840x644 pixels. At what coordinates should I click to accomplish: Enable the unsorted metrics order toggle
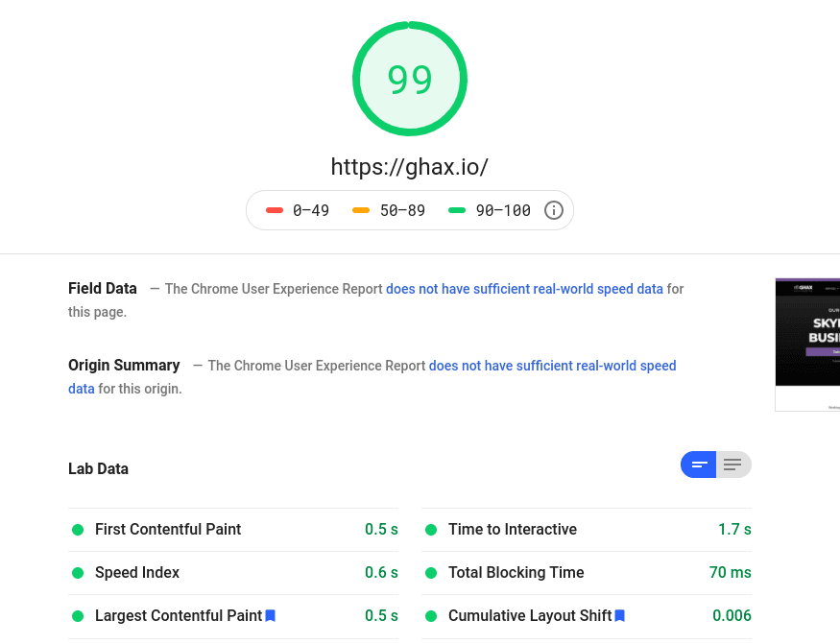tap(732, 465)
